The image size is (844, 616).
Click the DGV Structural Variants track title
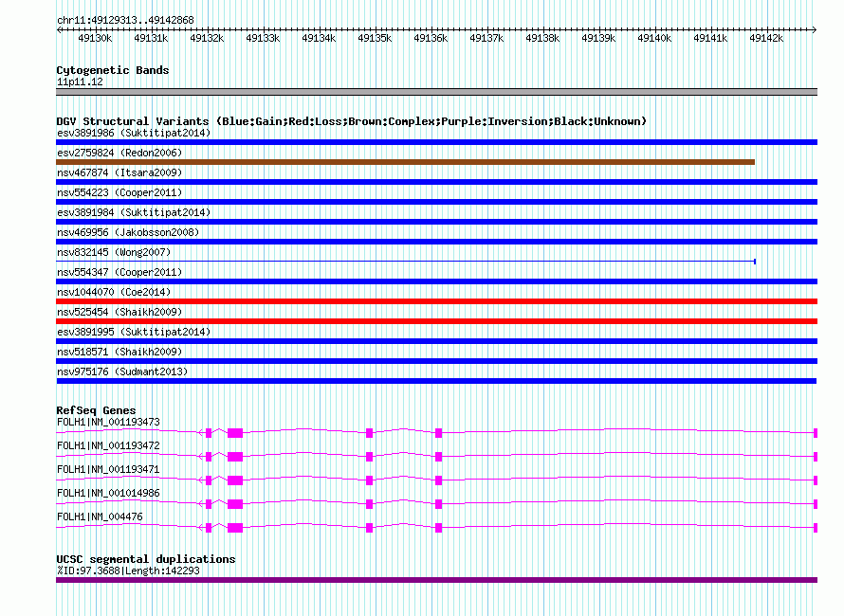(351, 121)
